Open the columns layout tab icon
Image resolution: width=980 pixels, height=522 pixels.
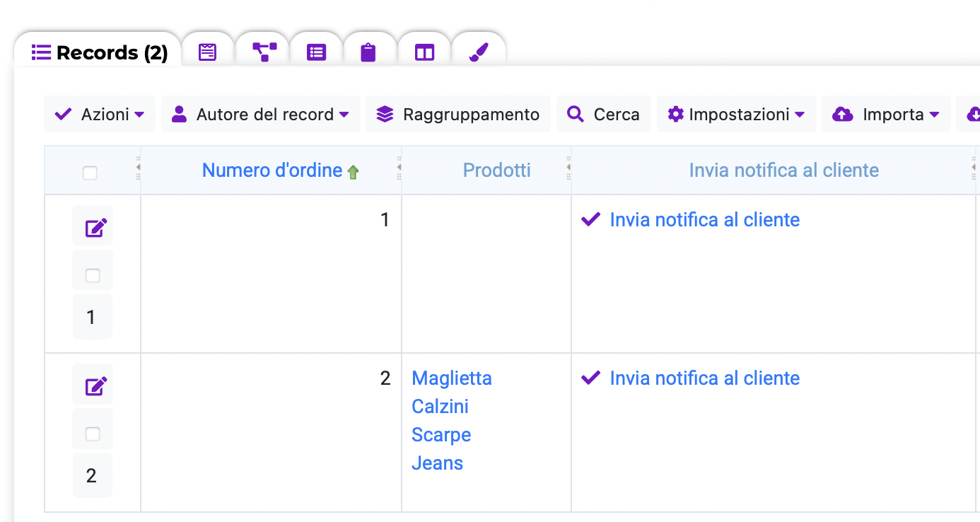424,52
